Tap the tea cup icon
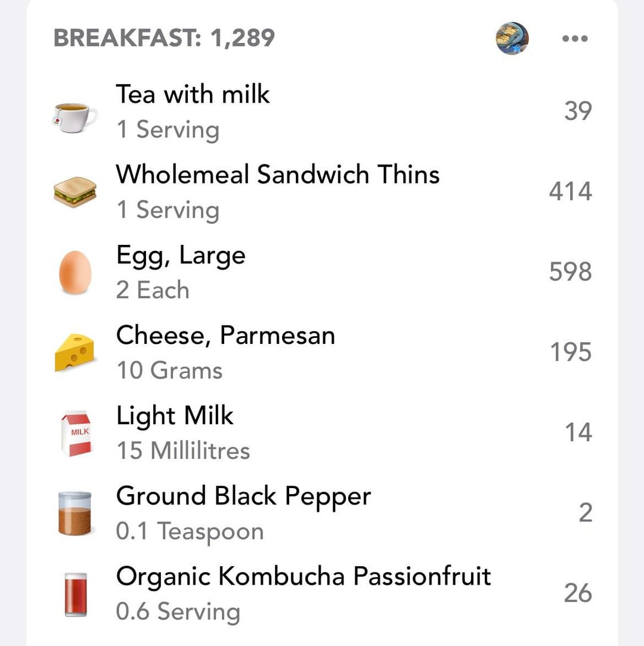This screenshot has width=644, height=646. (75, 117)
